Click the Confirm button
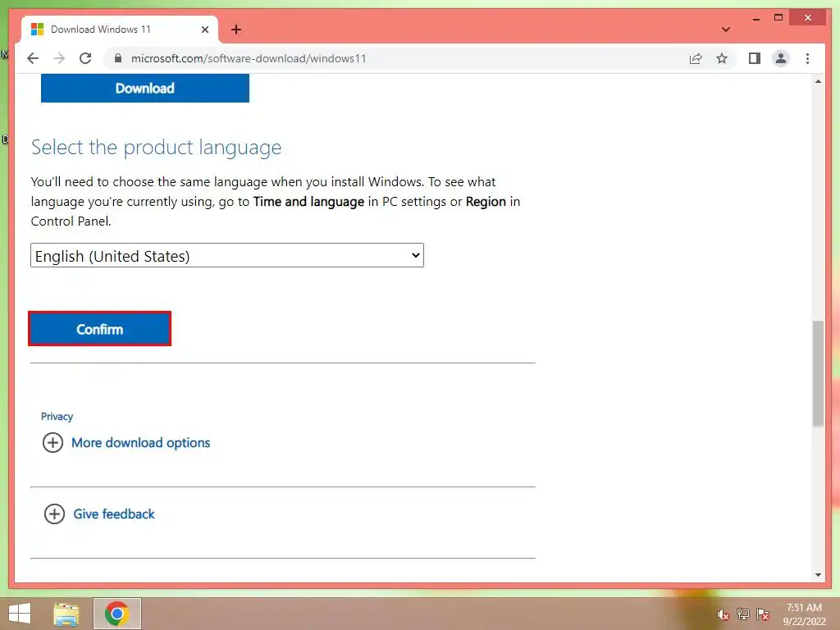The width and height of the screenshot is (840, 630). [99, 328]
